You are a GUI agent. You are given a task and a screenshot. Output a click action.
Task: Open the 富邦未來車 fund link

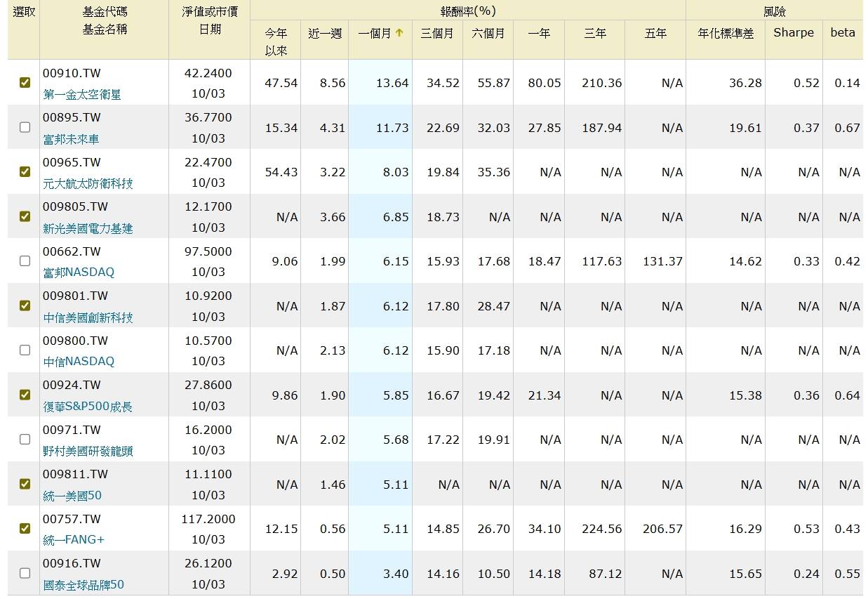[71, 139]
